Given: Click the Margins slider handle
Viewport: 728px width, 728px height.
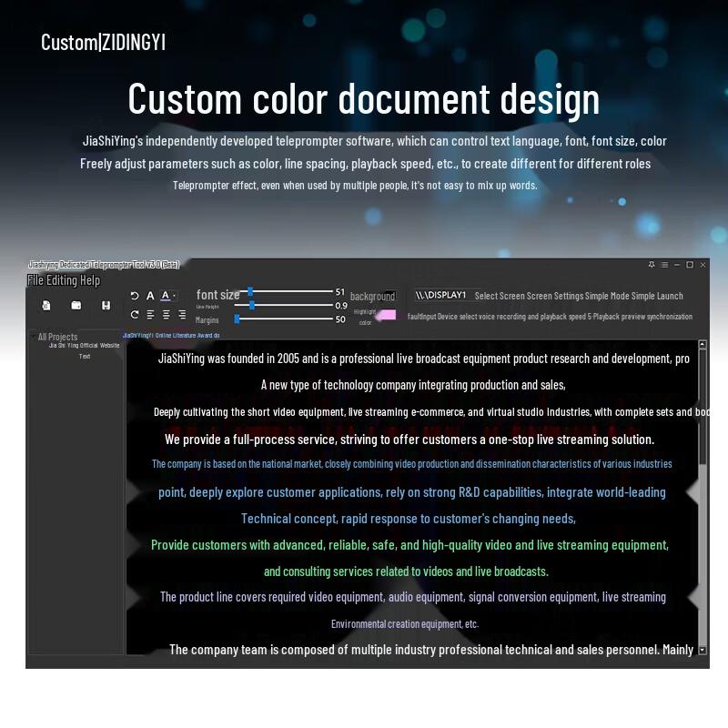Looking at the screenshot, I should 238,319.
